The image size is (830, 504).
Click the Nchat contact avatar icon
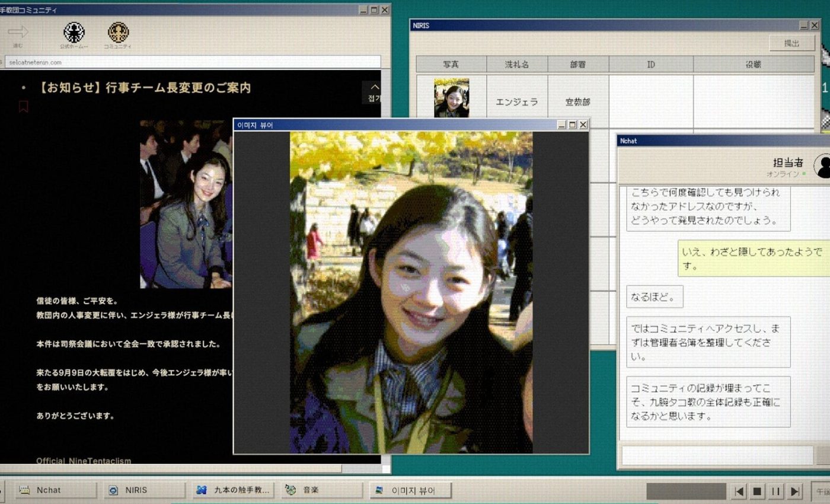tap(822, 165)
